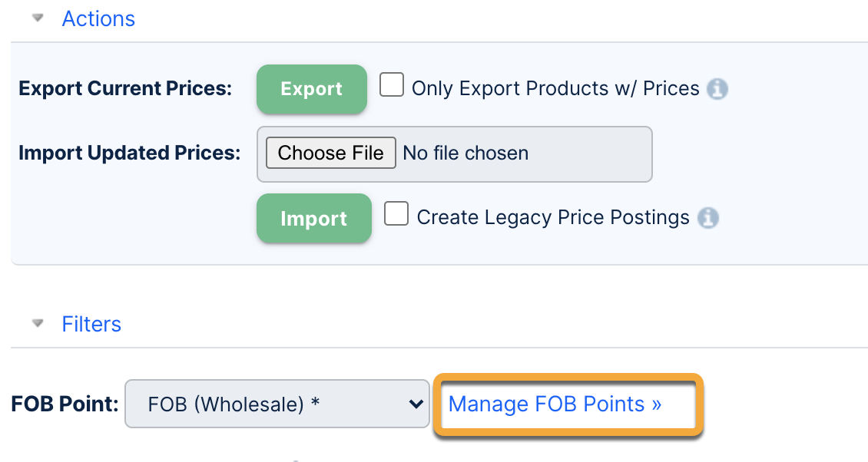The image size is (868, 462).
Task: Click the Actions section header text
Action: coord(98,19)
